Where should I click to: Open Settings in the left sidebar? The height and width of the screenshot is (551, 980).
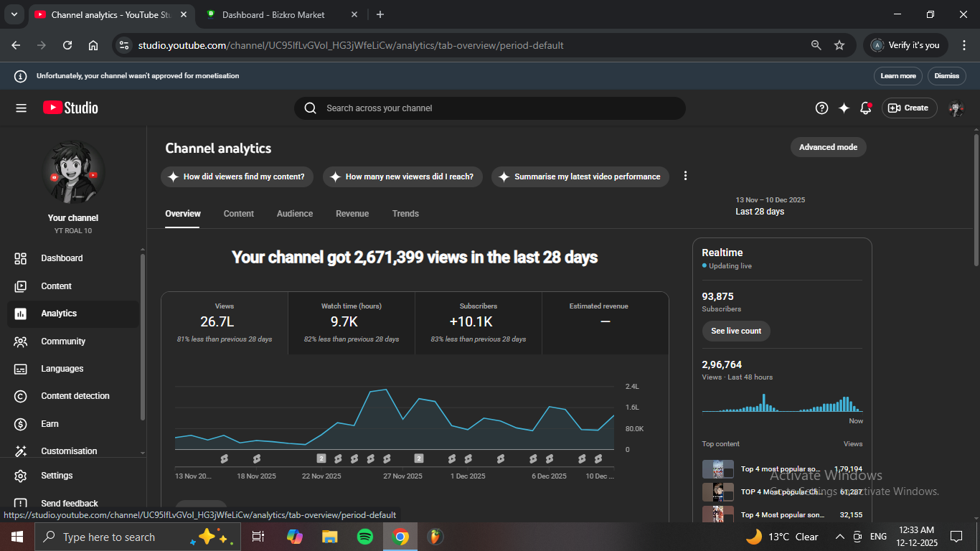(57, 476)
